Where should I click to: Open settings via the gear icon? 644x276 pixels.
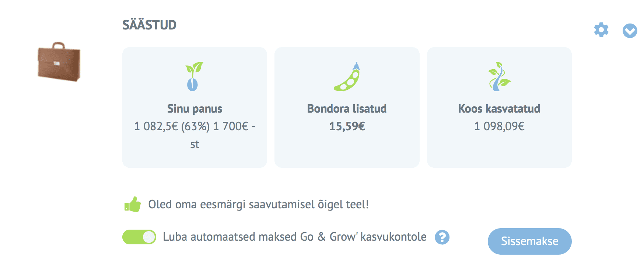coord(601,30)
